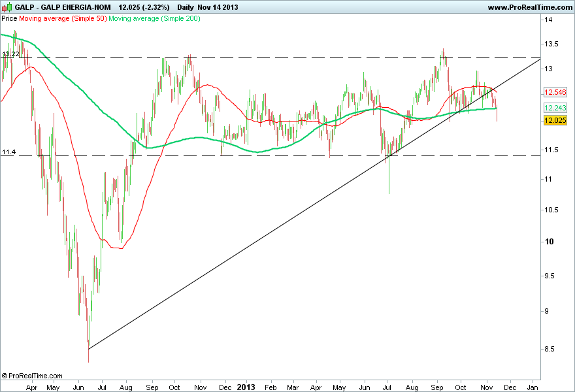Click the Apr label left of May
Viewport: 575px width, 392px height.
pos(32,387)
